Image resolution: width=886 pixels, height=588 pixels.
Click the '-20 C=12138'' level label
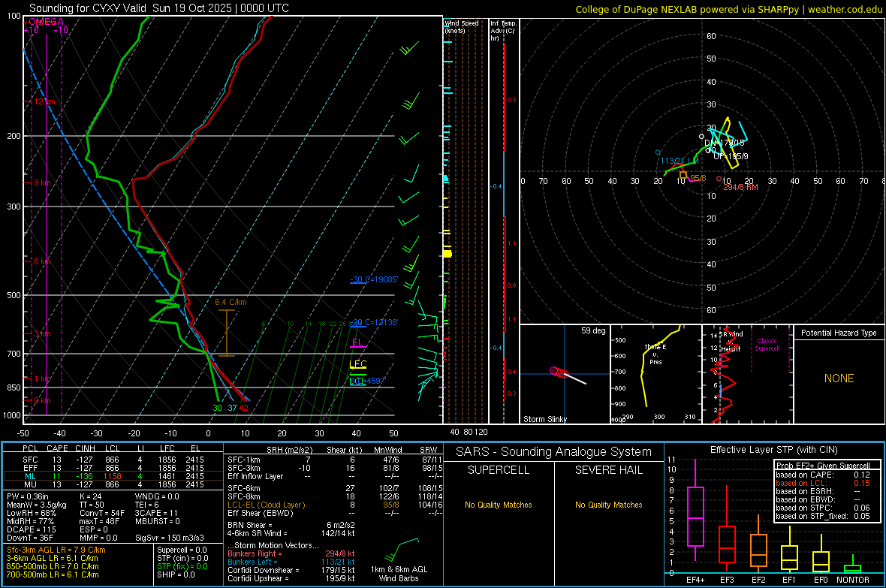click(x=374, y=322)
